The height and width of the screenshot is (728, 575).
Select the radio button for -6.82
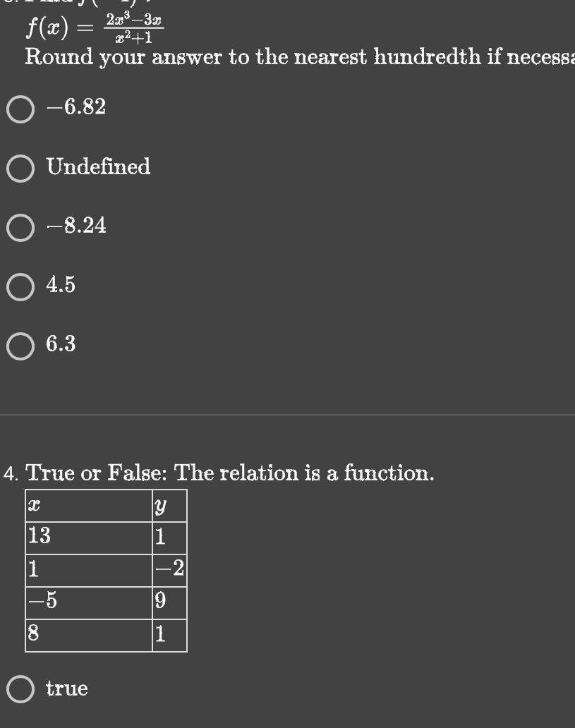(20, 108)
